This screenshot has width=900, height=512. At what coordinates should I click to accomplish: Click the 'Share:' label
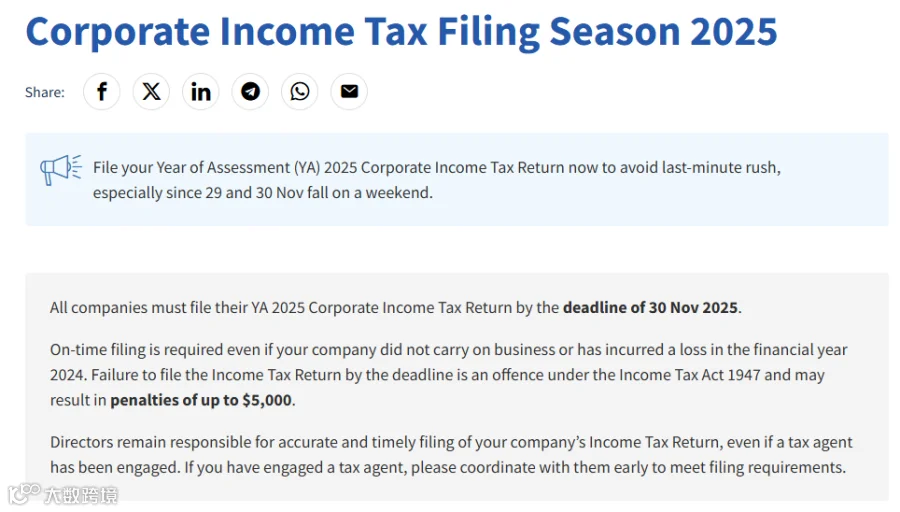tap(45, 92)
